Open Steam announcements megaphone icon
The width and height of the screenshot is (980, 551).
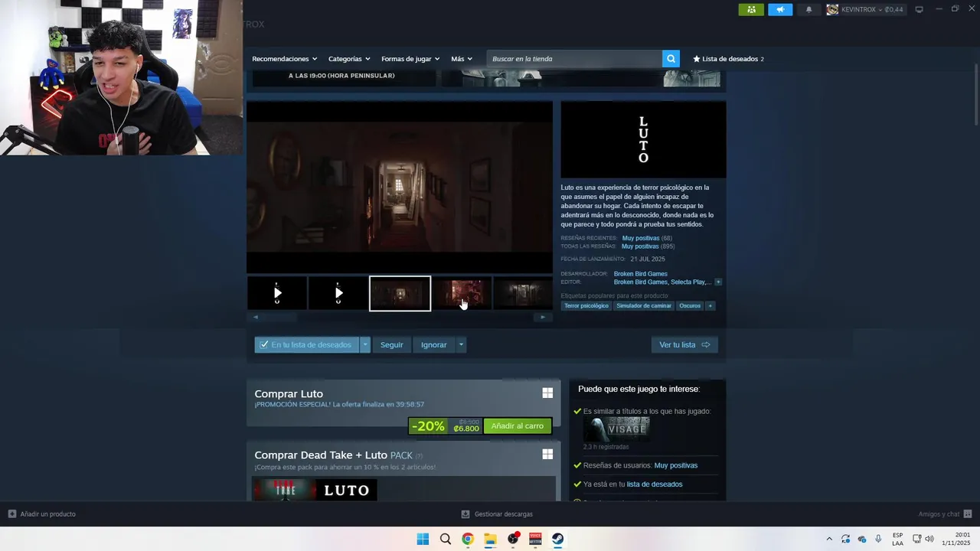[x=780, y=9]
